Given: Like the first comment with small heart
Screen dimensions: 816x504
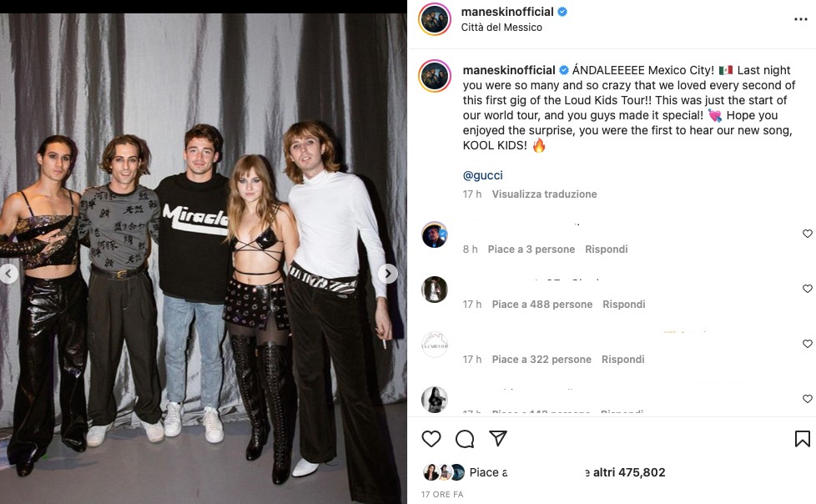Looking at the screenshot, I should tap(807, 234).
